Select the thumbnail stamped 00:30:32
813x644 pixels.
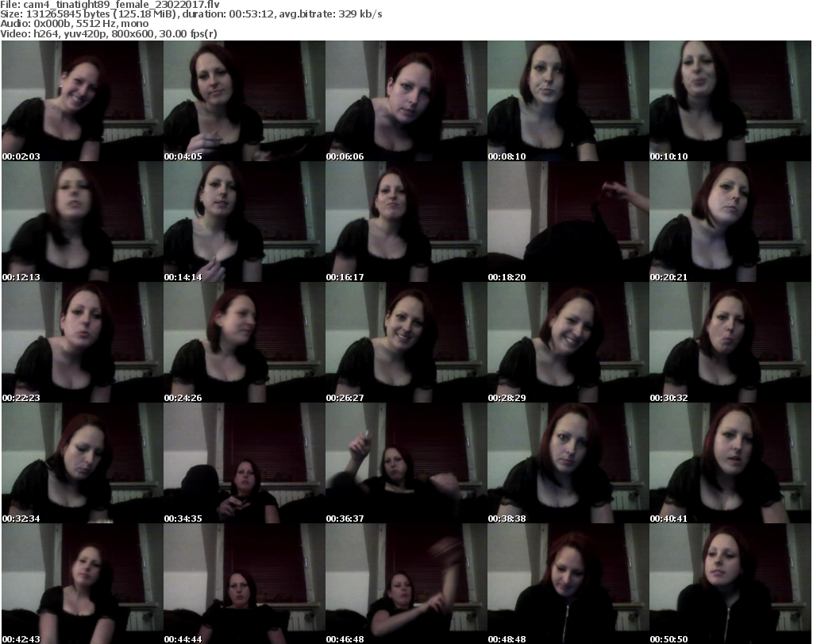[730, 343]
